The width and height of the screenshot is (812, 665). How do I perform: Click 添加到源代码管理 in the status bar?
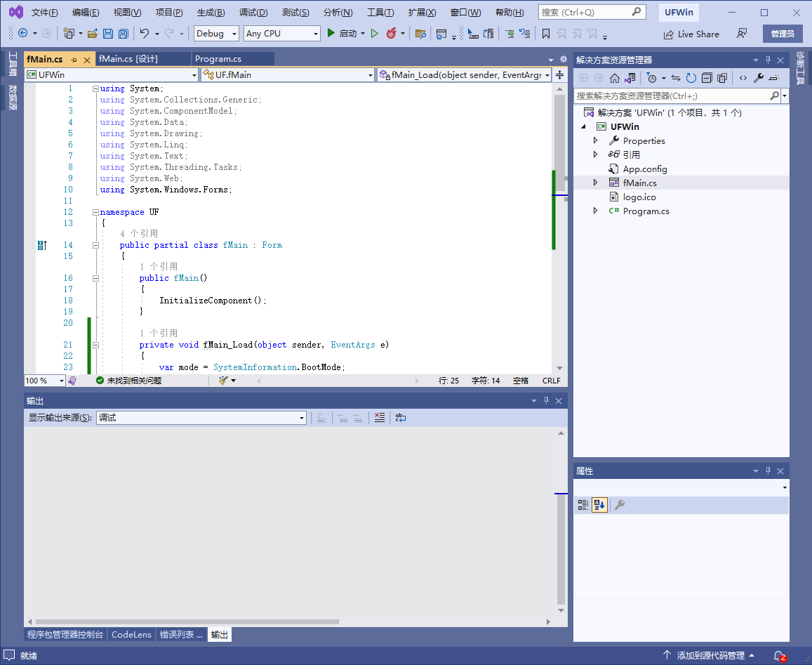tap(708, 656)
